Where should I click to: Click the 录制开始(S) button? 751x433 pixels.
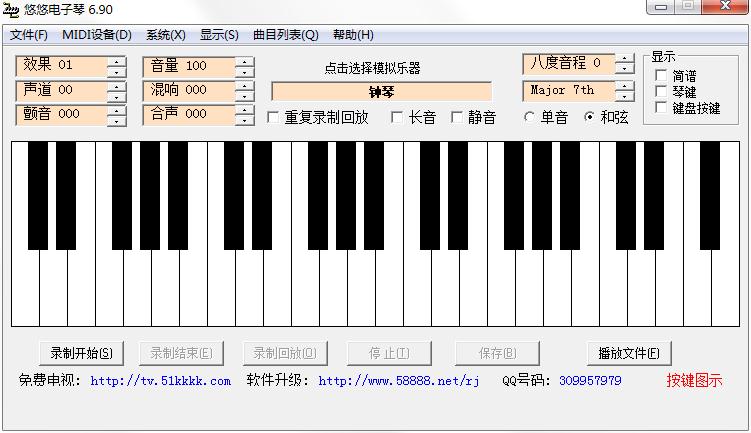click(81, 353)
